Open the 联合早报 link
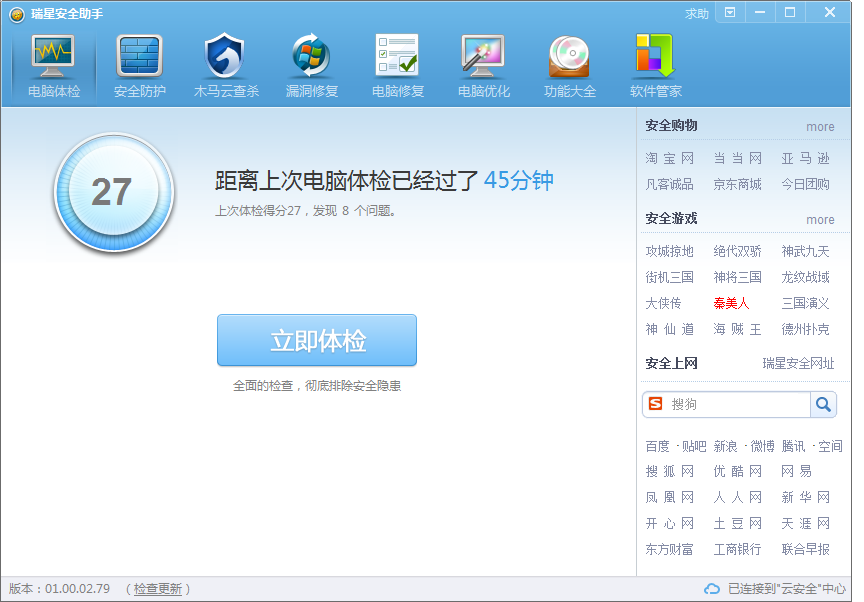Screen dimensions: 864x602 805,550
